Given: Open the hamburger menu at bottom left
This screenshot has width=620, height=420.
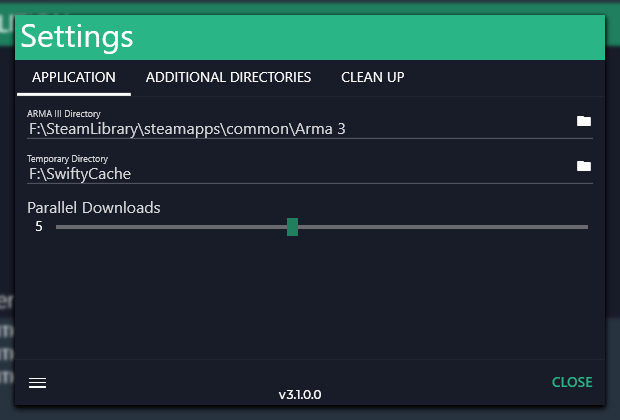Looking at the screenshot, I should (x=37, y=383).
